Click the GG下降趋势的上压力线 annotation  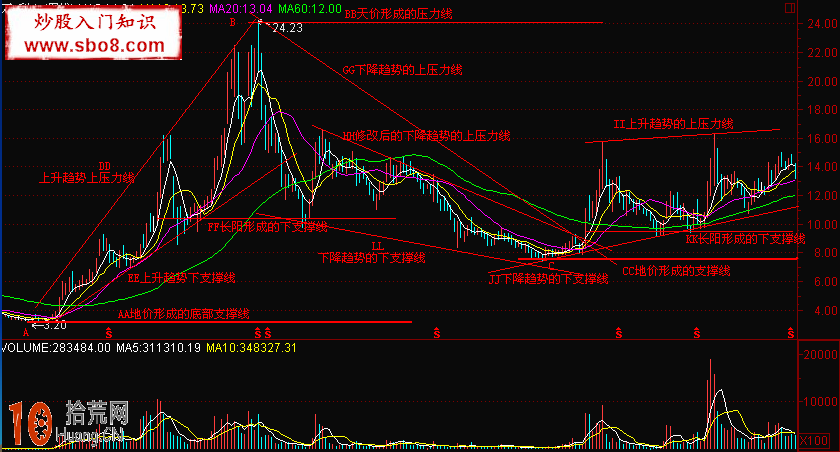click(x=402, y=70)
